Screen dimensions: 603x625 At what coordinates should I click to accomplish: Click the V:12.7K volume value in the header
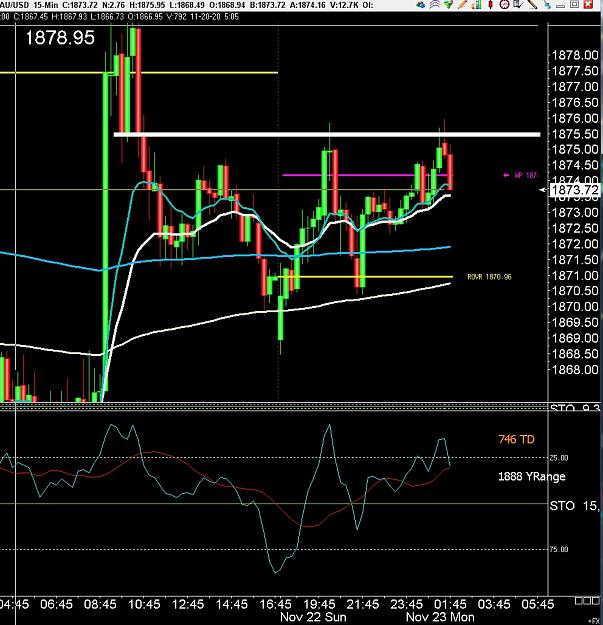point(345,5)
